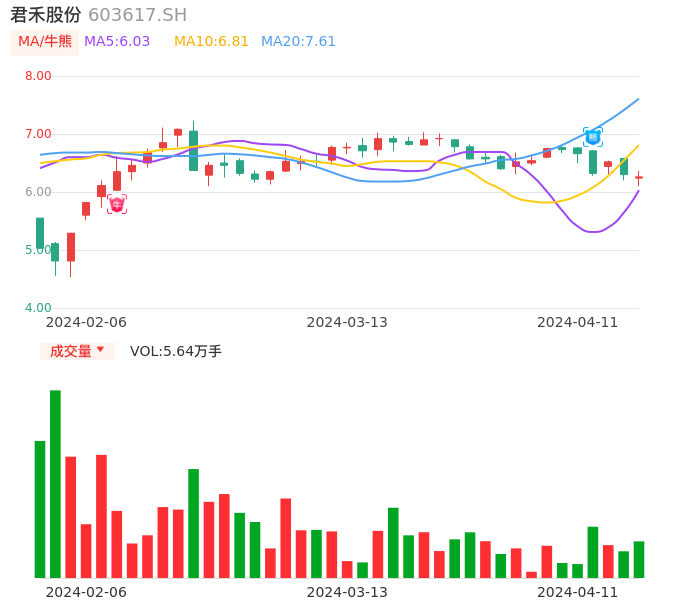Click the 8.00 price axis label
This screenshot has width=686, height=606.
tap(38, 76)
